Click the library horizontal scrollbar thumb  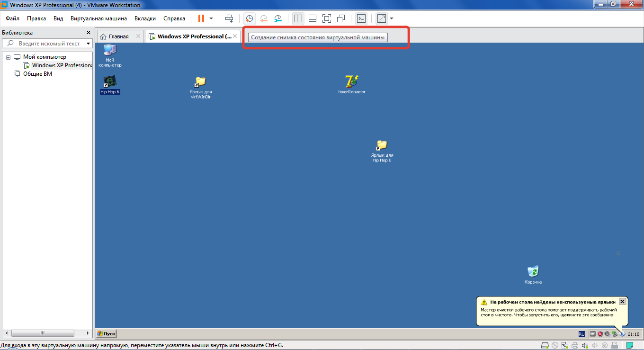click(43, 333)
